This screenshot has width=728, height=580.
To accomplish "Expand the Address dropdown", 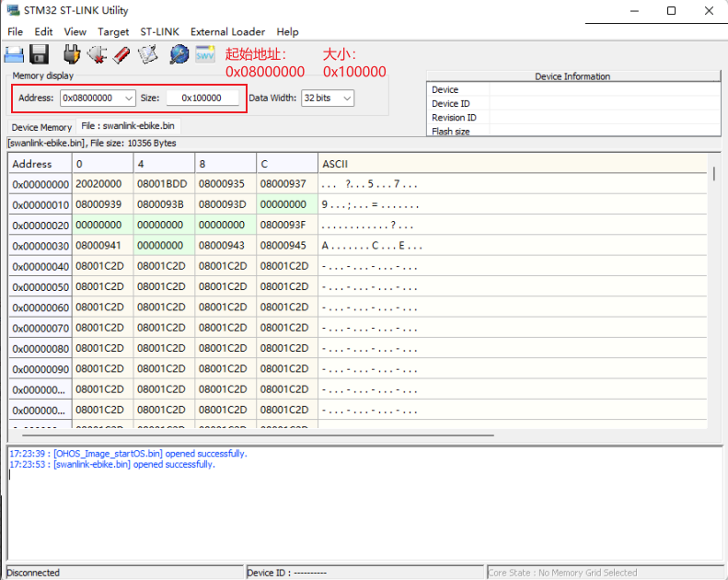I will coord(128,98).
